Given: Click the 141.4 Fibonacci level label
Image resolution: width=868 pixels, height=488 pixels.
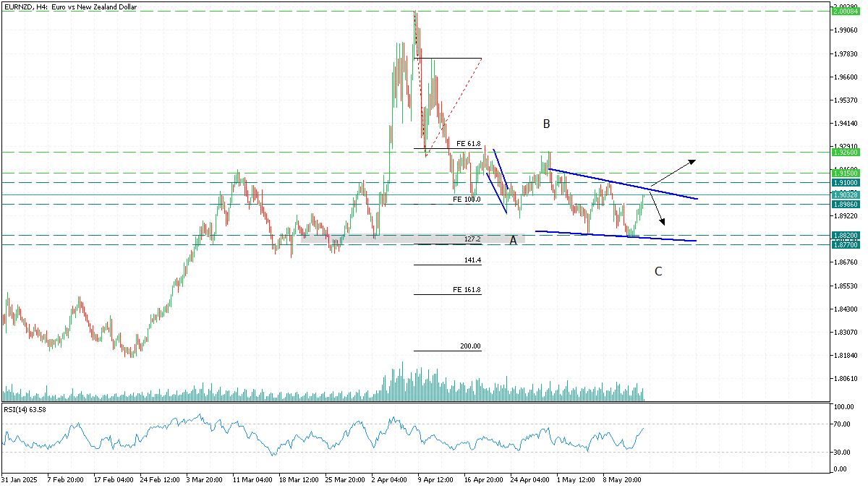Looking at the screenshot, I should click(472, 260).
